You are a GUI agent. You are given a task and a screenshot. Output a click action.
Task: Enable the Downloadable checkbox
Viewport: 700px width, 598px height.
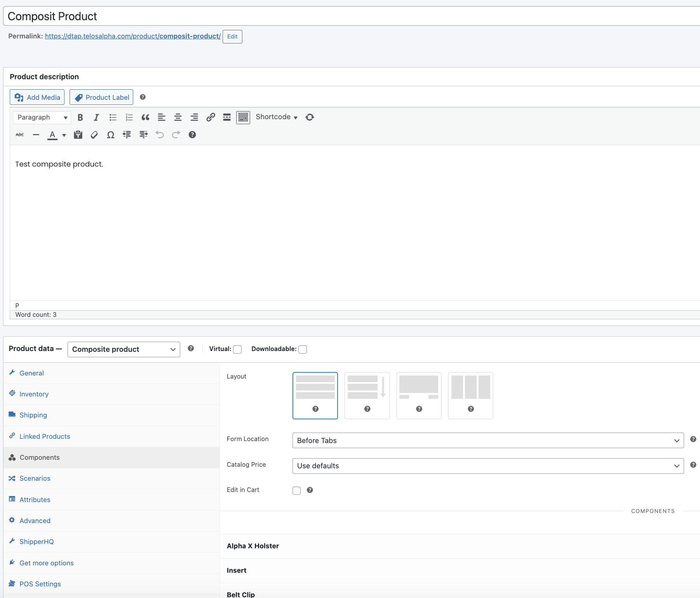[303, 349]
